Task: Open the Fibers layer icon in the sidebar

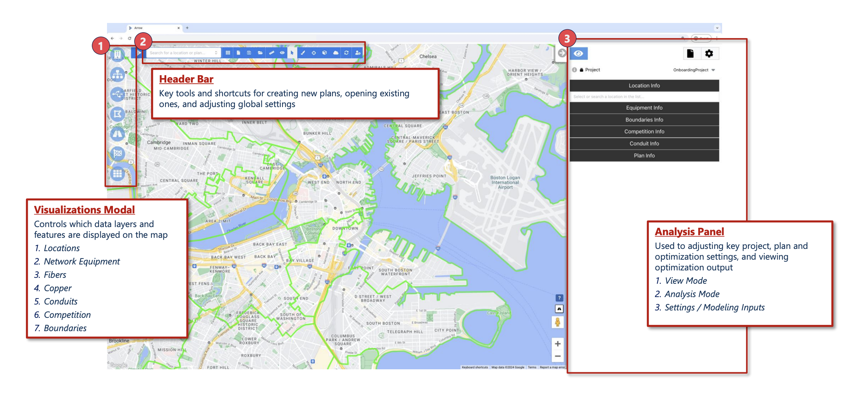Action: [x=117, y=94]
